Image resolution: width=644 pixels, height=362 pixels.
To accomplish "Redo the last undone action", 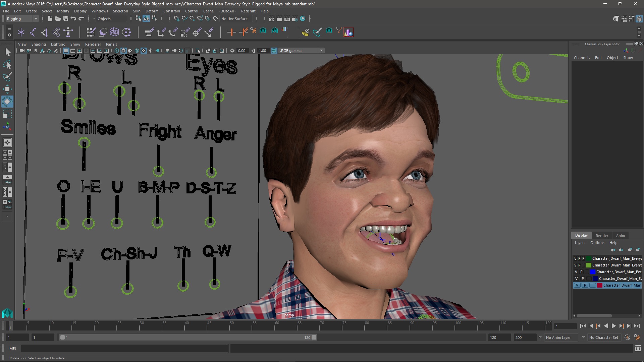I will (x=81, y=18).
